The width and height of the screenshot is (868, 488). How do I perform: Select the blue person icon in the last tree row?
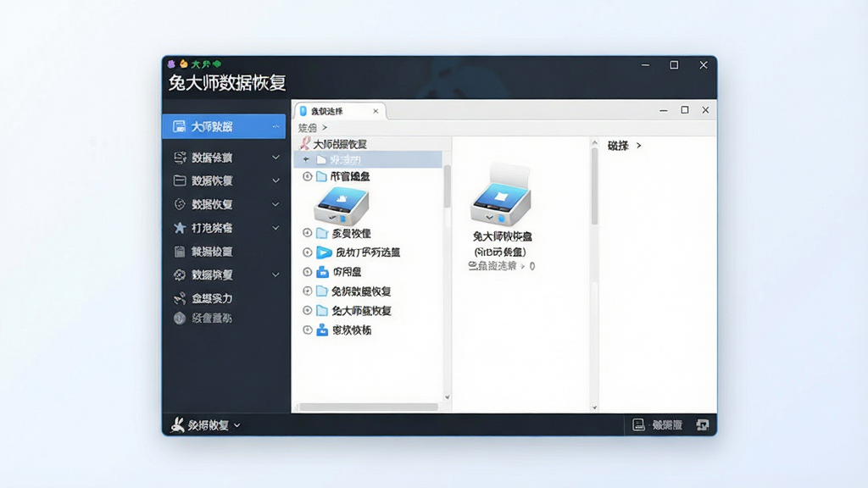coord(322,330)
